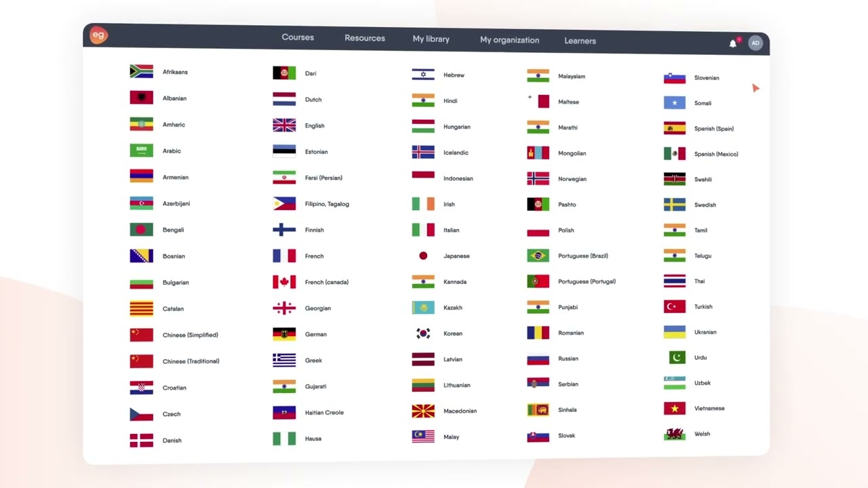
Task: Open the Courses menu item
Action: (298, 37)
